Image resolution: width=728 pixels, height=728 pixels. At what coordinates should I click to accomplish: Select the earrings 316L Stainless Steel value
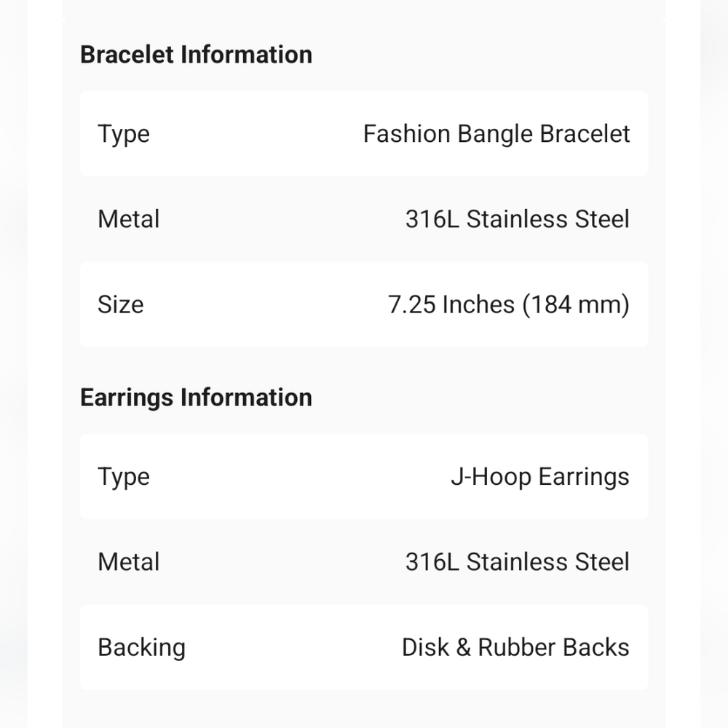point(517,562)
